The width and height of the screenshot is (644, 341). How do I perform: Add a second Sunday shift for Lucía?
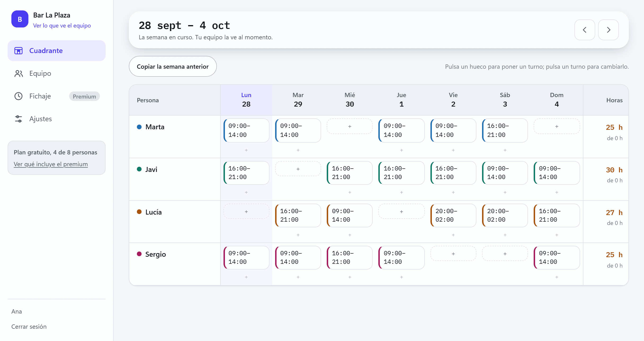click(x=556, y=235)
